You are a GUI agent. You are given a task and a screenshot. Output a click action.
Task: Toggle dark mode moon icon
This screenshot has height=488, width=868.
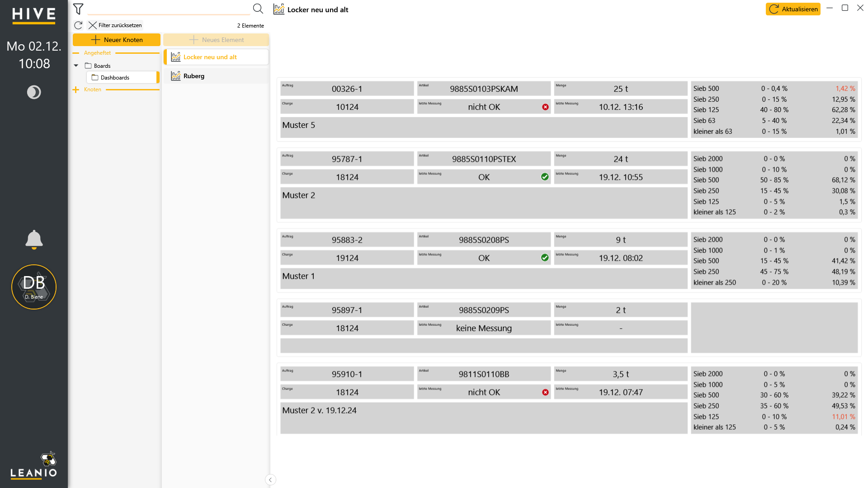34,92
